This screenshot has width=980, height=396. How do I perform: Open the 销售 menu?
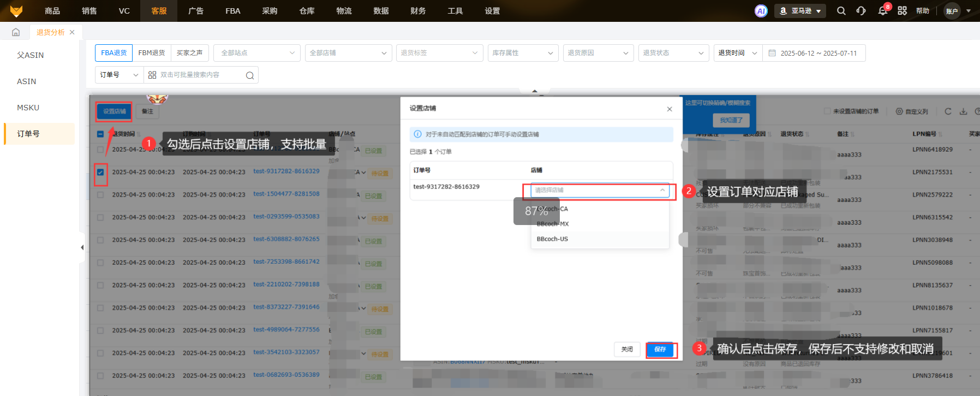coord(89,11)
